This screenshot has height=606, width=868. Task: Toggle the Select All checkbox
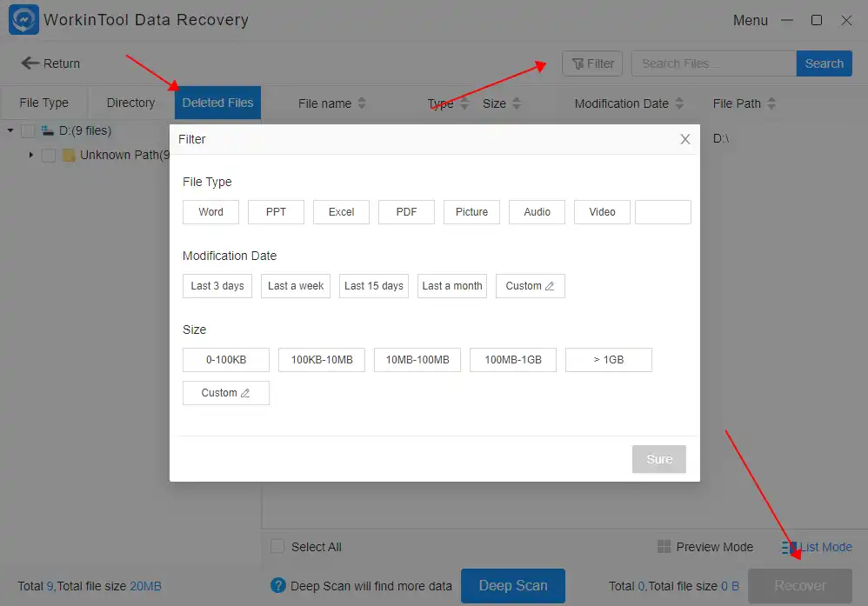277,547
